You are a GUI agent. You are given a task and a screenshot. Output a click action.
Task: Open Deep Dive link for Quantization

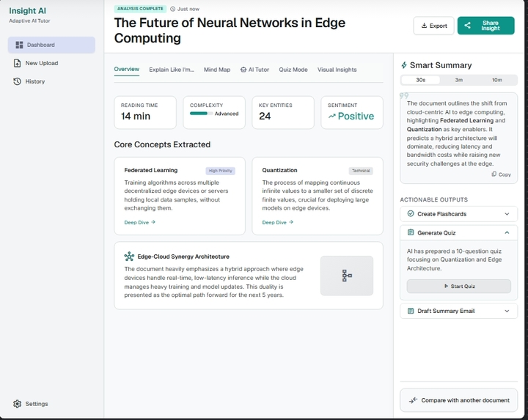tap(277, 222)
